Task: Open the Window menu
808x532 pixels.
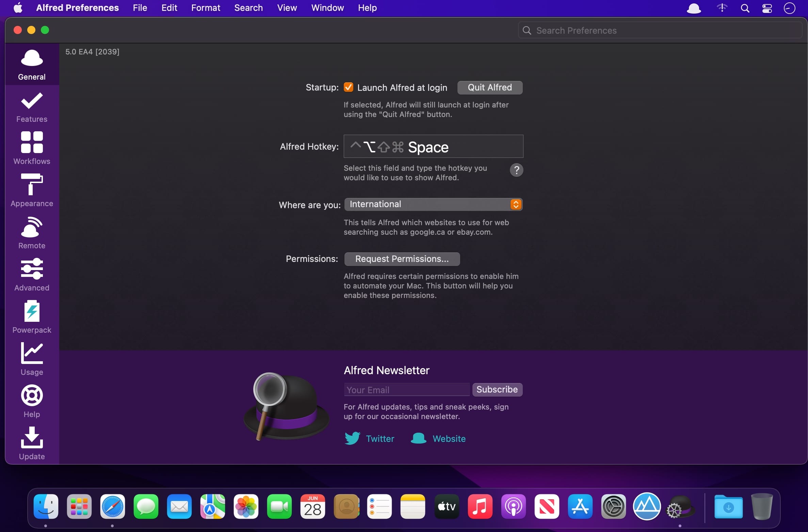Action: pyautogui.click(x=327, y=8)
